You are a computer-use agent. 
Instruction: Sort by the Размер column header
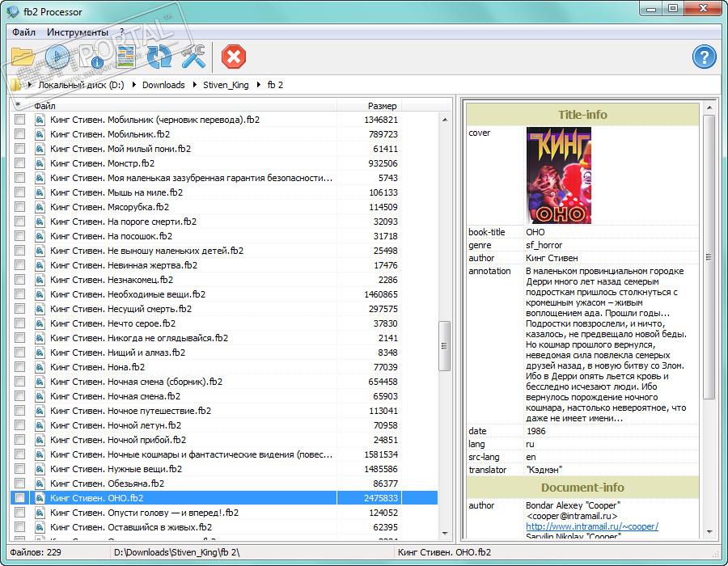click(x=368, y=106)
